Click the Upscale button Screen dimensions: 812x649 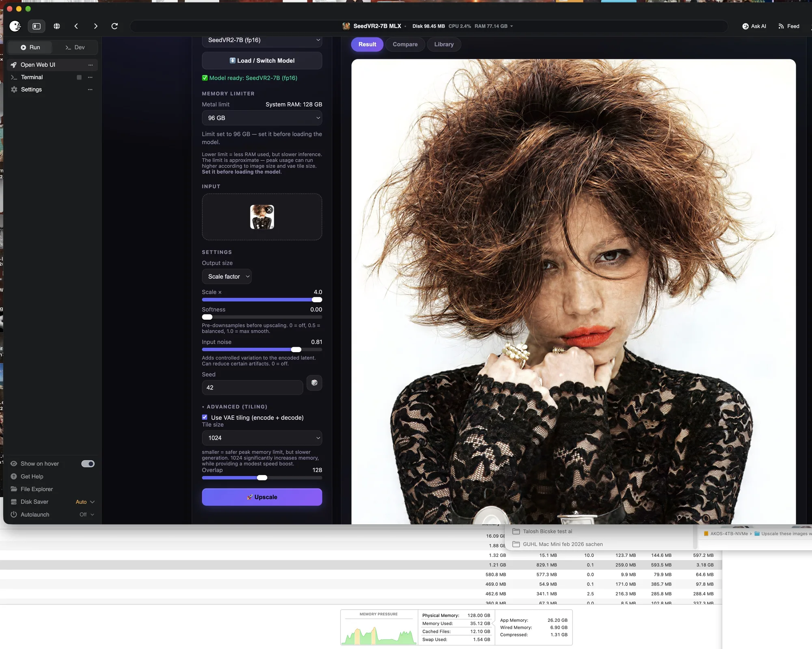click(262, 497)
